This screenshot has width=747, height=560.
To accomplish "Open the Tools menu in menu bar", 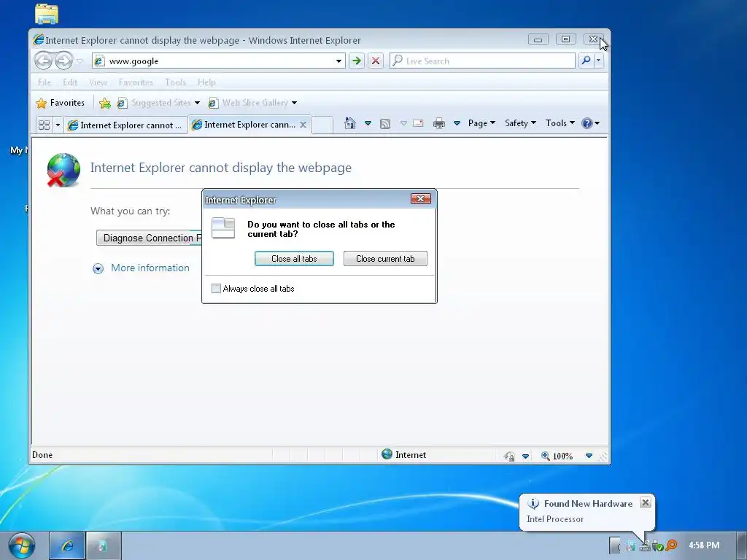I will pos(175,82).
